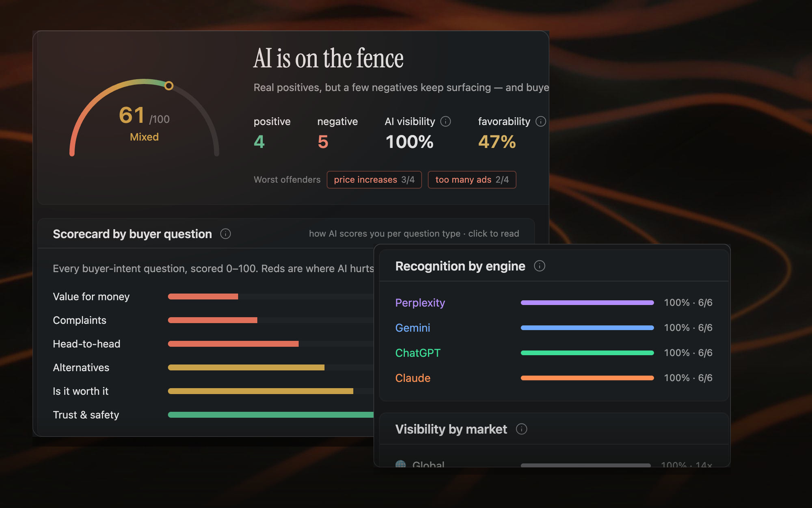The image size is (812, 508).
Task: Click the Recognition by engine info icon
Action: tap(539, 266)
